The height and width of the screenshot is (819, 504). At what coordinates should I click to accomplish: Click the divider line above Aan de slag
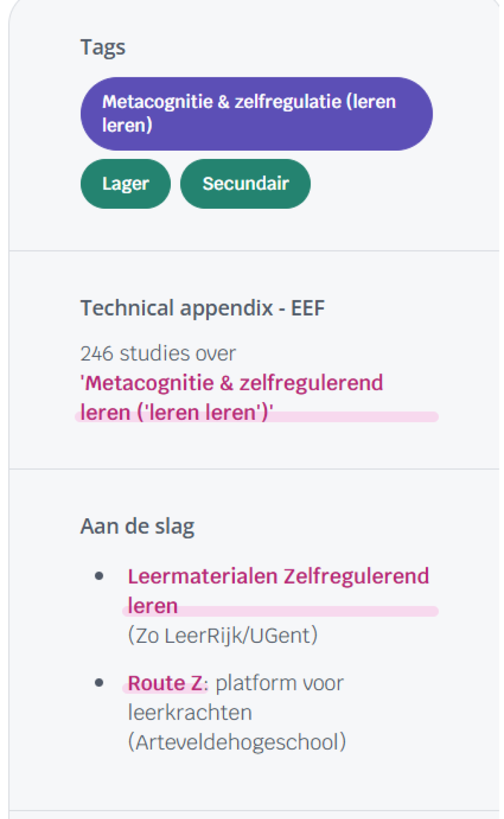tap(254, 469)
